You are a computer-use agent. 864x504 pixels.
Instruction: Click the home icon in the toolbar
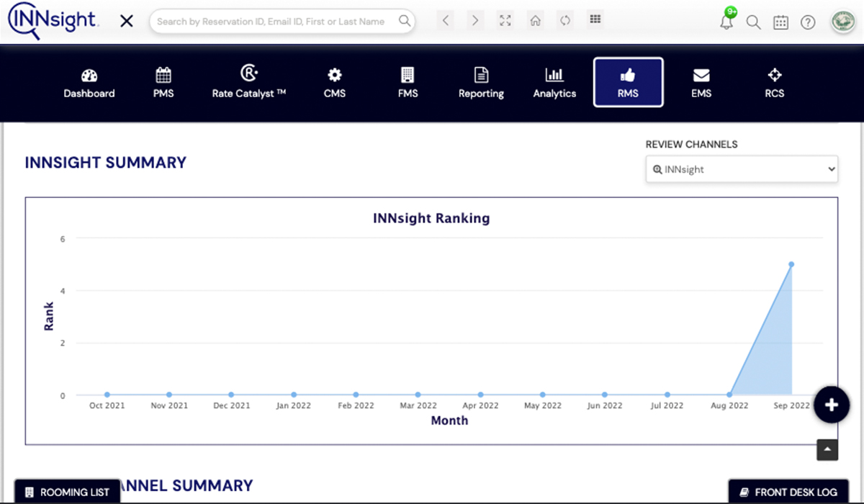click(x=535, y=21)
